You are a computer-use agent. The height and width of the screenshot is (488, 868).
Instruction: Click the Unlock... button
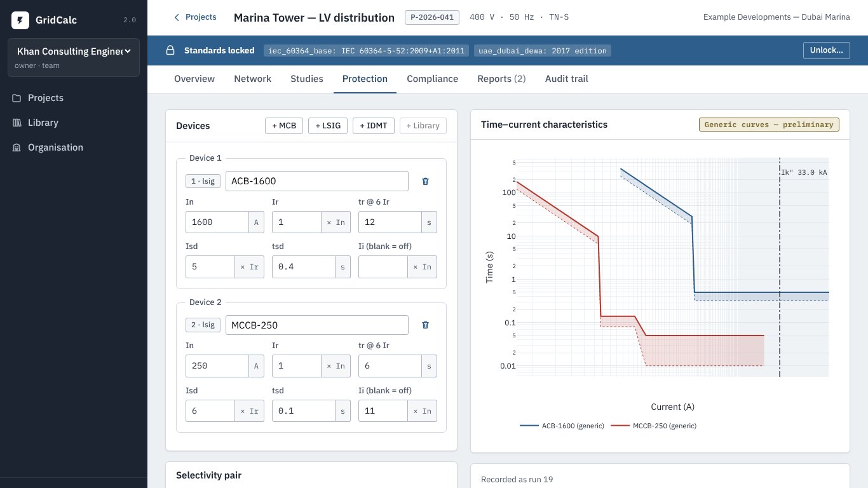826,50
